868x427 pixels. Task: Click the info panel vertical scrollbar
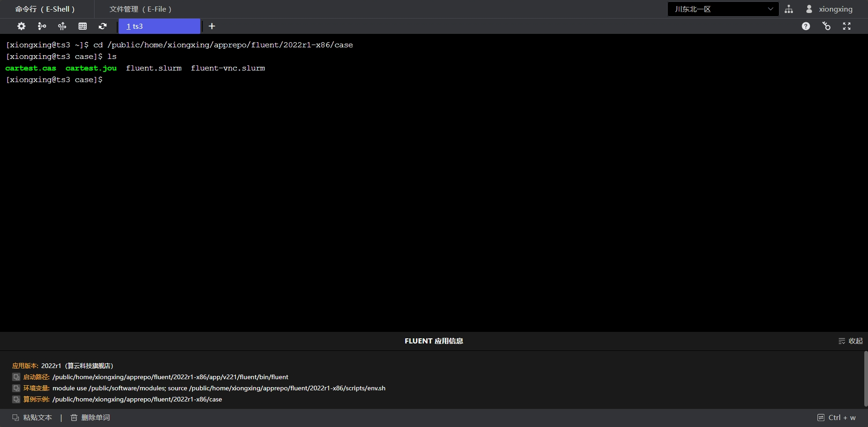[866, 378]
